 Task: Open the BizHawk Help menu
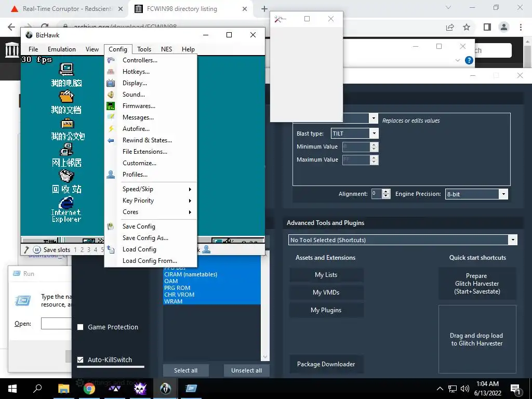point(188,49)
